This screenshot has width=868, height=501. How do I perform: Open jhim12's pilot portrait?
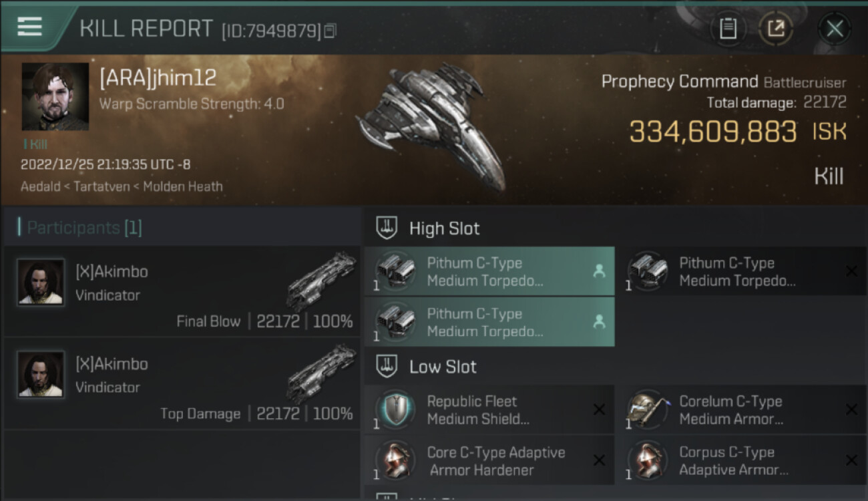pos(55,96)
